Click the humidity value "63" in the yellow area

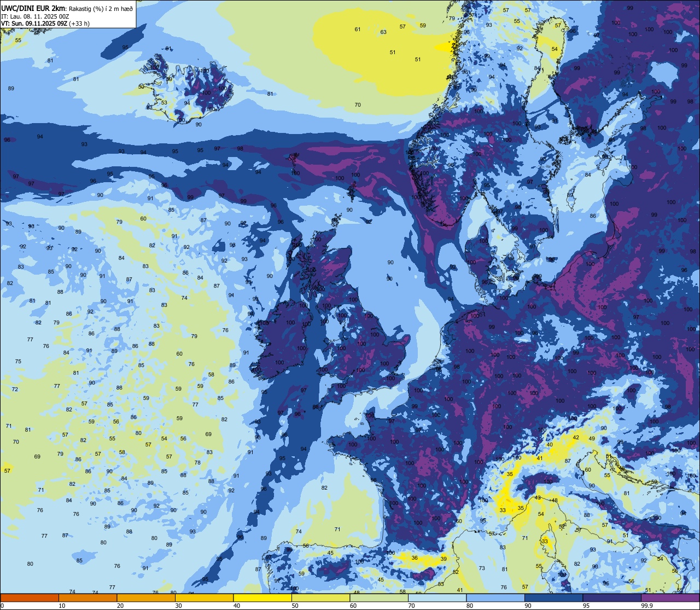(383, 32)
